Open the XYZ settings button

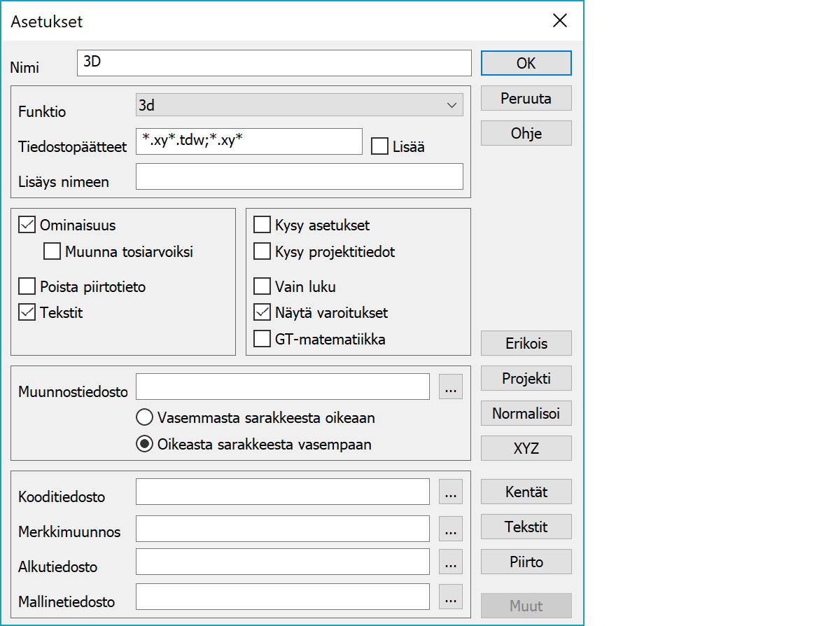526,449
